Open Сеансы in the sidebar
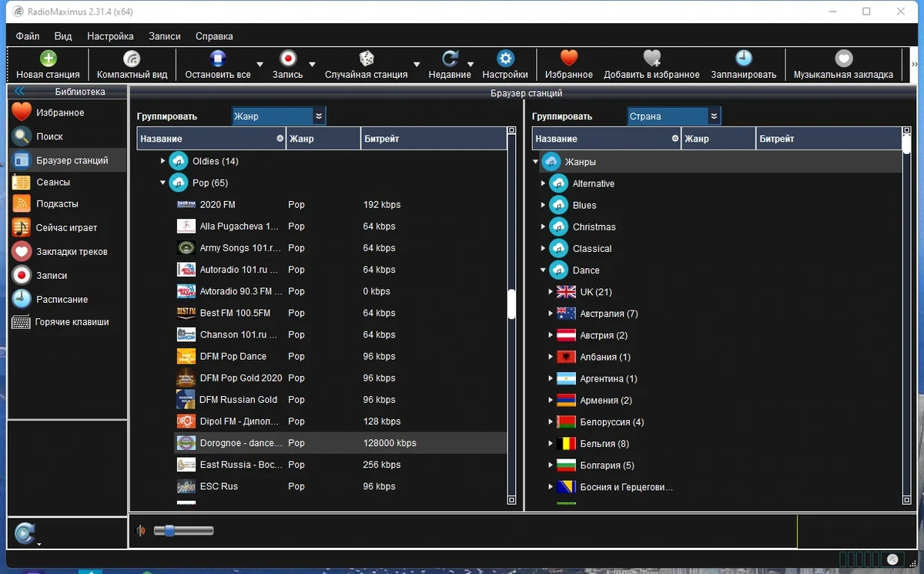The width and height of the screenshot is (924, 574). coord(67,182)
